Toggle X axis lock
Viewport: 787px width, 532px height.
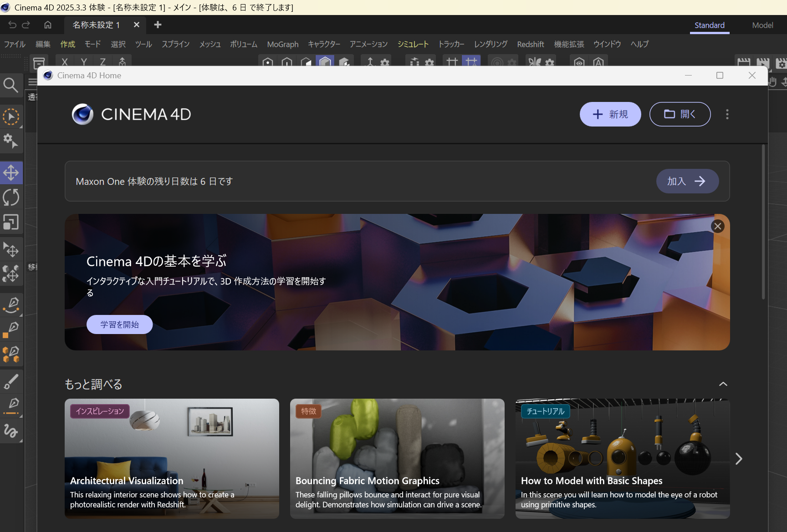point(65,61)
